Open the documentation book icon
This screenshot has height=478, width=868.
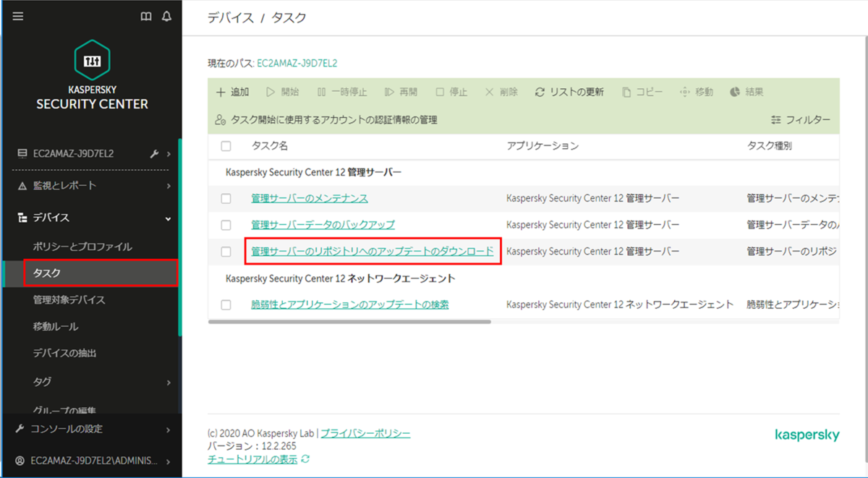[146, 16]
